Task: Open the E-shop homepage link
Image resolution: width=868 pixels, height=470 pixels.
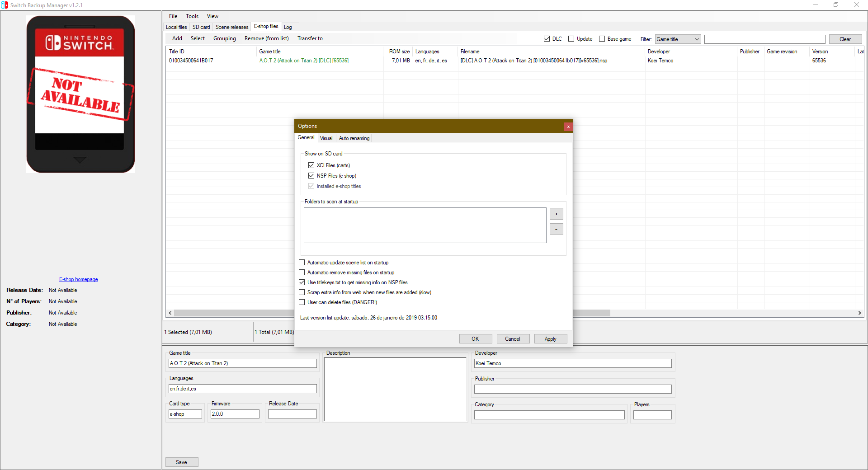Action: point(79,279)
